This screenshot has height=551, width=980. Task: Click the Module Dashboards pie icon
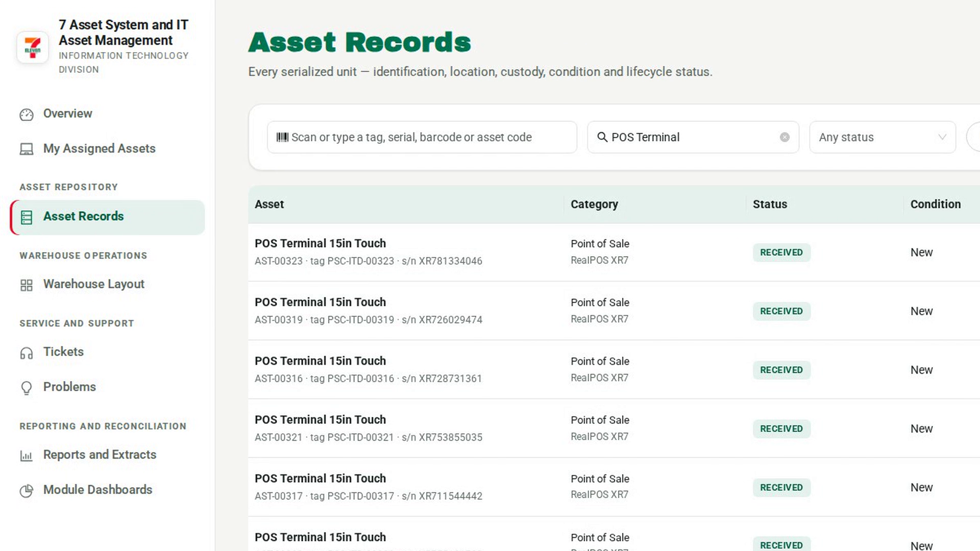click(x=27, y=490)
